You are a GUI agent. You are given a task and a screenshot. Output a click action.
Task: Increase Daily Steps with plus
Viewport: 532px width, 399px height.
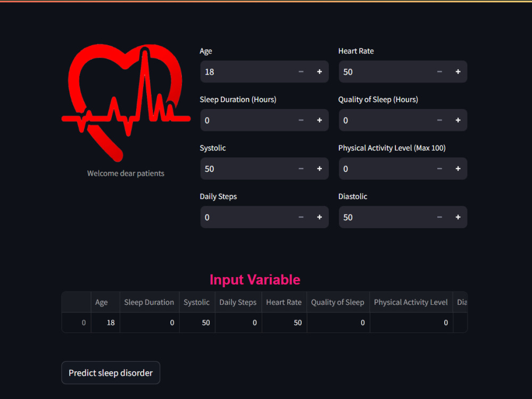tap(319, 217)
